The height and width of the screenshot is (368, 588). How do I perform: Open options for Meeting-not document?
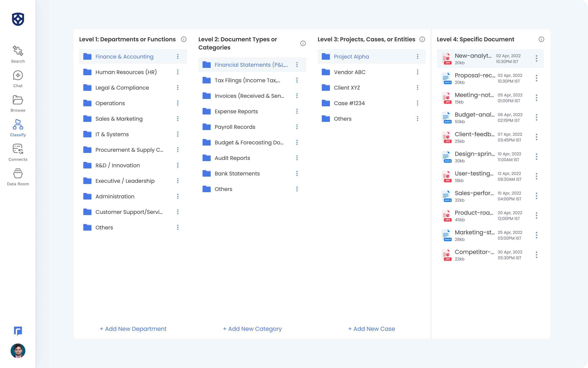537,98
